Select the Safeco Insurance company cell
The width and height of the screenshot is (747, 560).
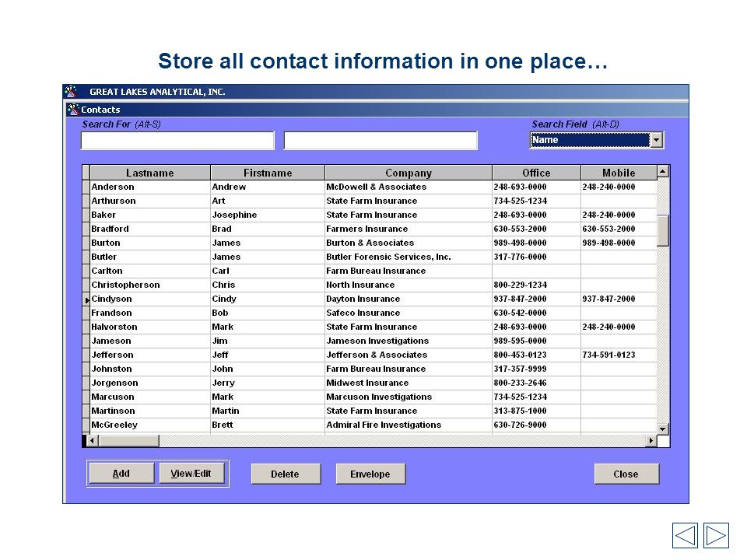pos(409,313)
